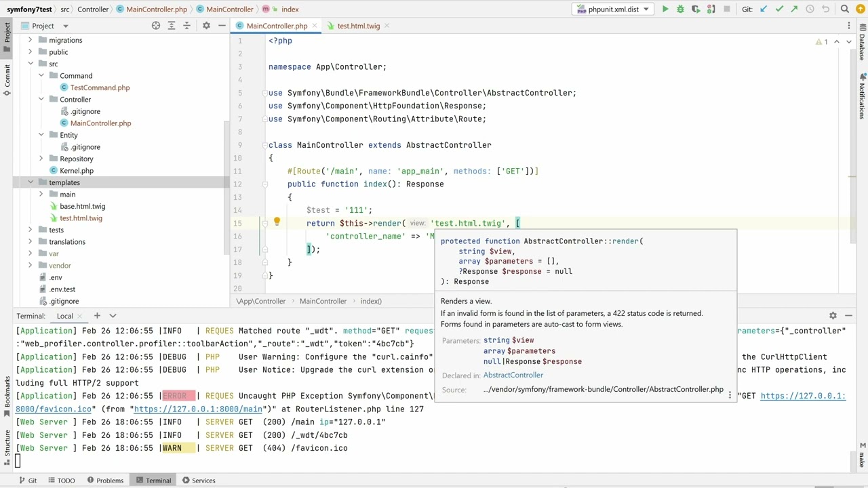This screenshot has width=868, height=488.
Task: Click the Project tree vertical scrollbar
Action: [226, 190]
